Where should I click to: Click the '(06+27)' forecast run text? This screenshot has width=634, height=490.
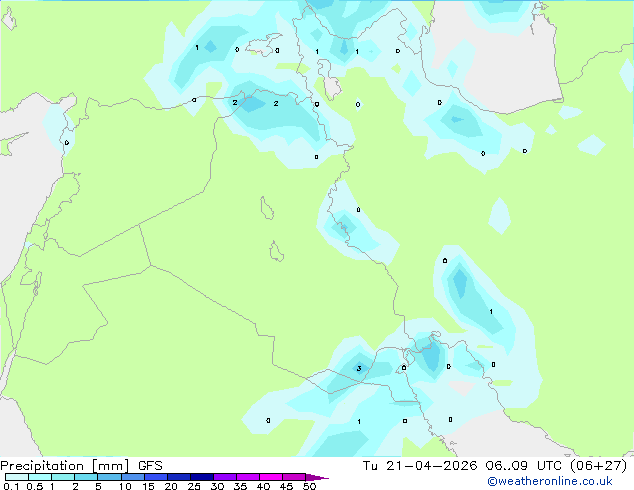(598, 466)
